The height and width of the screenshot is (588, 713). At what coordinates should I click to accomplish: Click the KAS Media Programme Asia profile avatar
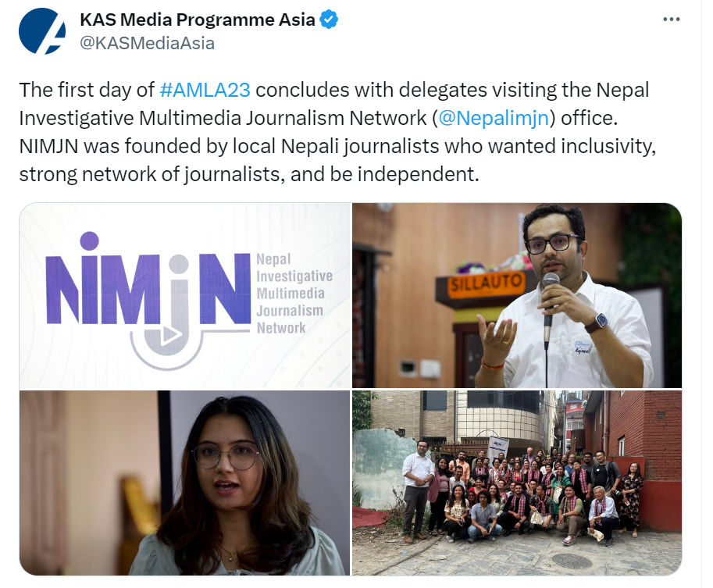[42, 31]
